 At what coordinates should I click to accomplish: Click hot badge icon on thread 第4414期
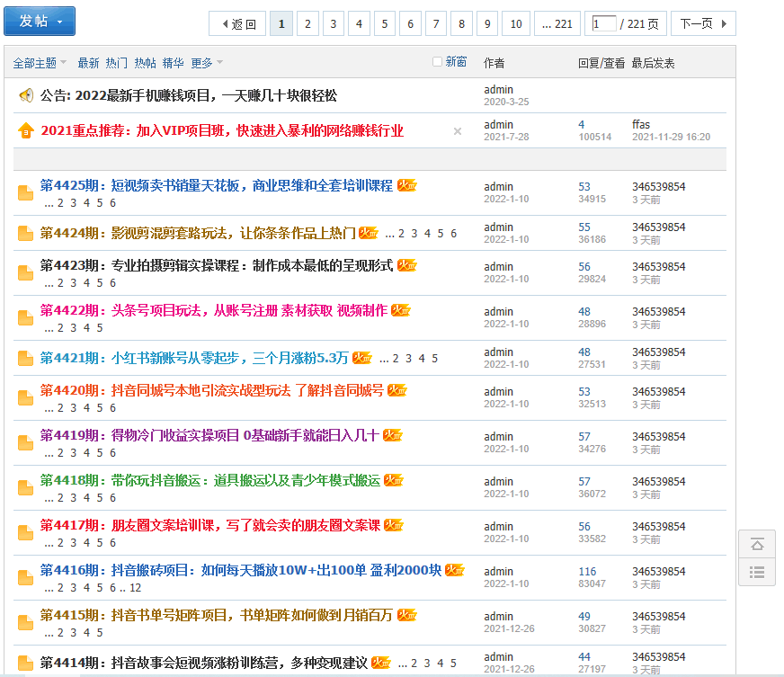pyautogui.click(x=381, y=663)
